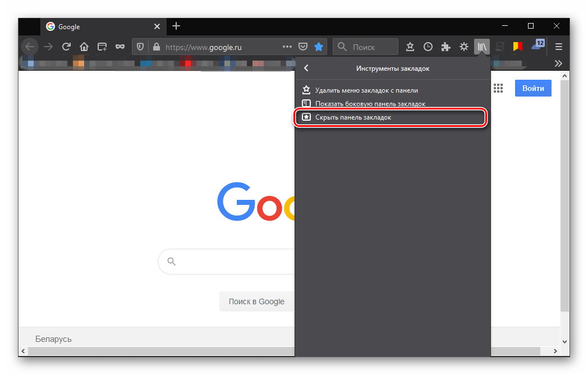The height and width of the screenshot is (375, 588).
Task: Click the Поиск search field
Action: (x=365, y=47)
